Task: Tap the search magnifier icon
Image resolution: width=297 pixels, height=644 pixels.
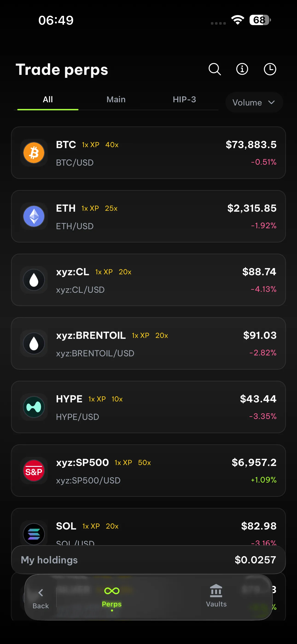Action: tap(215, 69)
